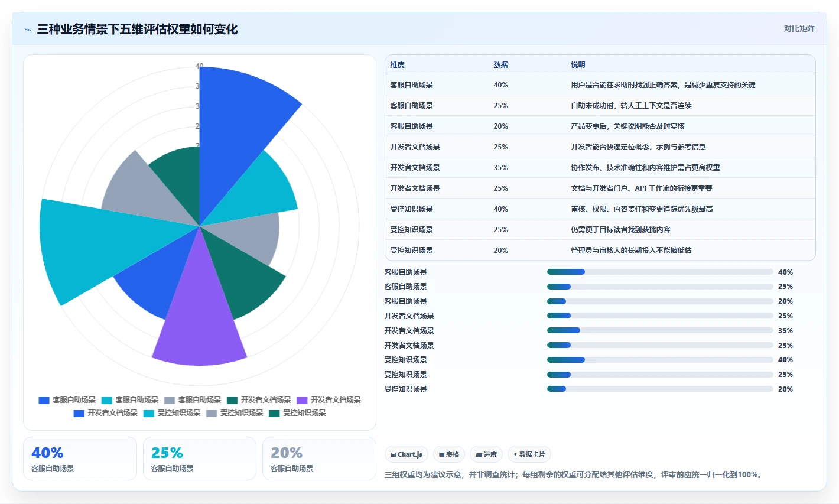Screen dimensions: 839x504
Task: Toggle the gray 客服自助场景 legend item
Action: [x=193, y=400]
